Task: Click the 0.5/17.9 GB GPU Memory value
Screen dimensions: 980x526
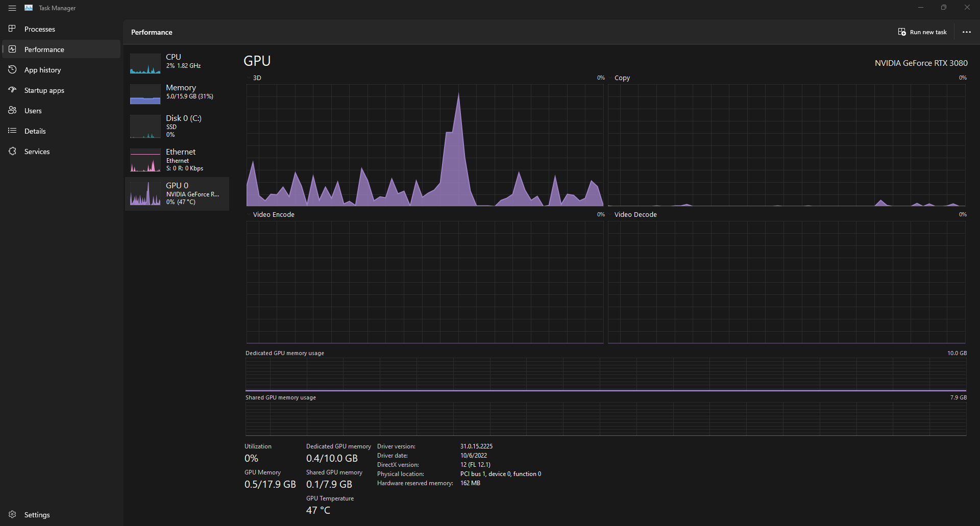Action: coord(270,484)
